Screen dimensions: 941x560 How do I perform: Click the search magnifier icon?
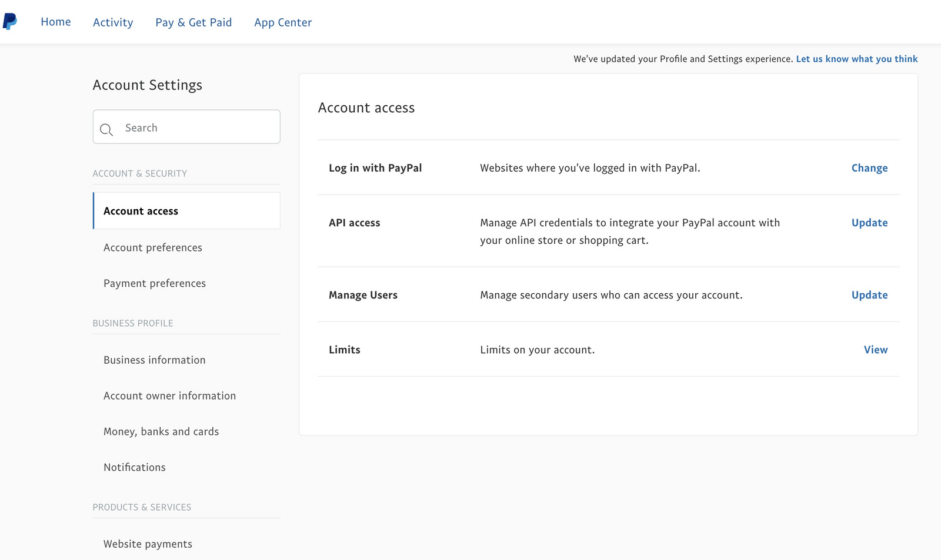[x=106, y=129]
